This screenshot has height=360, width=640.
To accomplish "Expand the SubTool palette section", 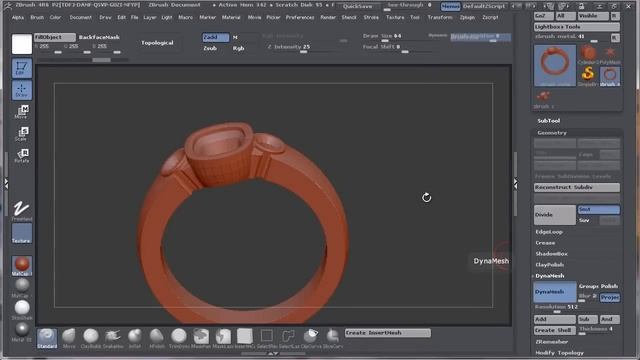I will click(549, 121).
